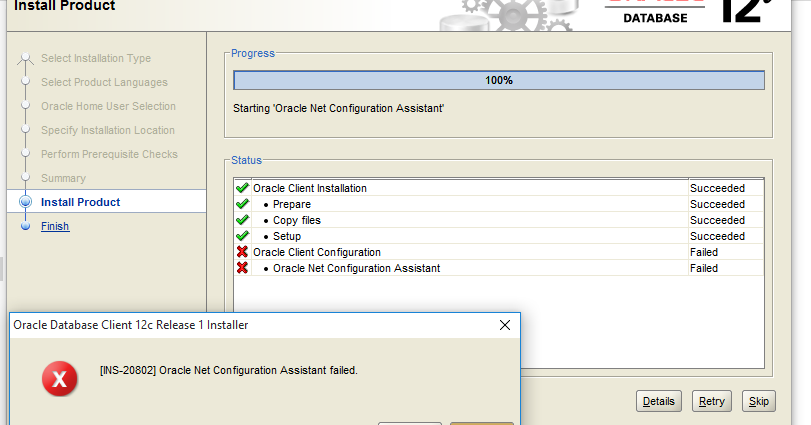Click Succeeded status of Setup row
This screenshot has width=811, height=425.
pos(717,236)
